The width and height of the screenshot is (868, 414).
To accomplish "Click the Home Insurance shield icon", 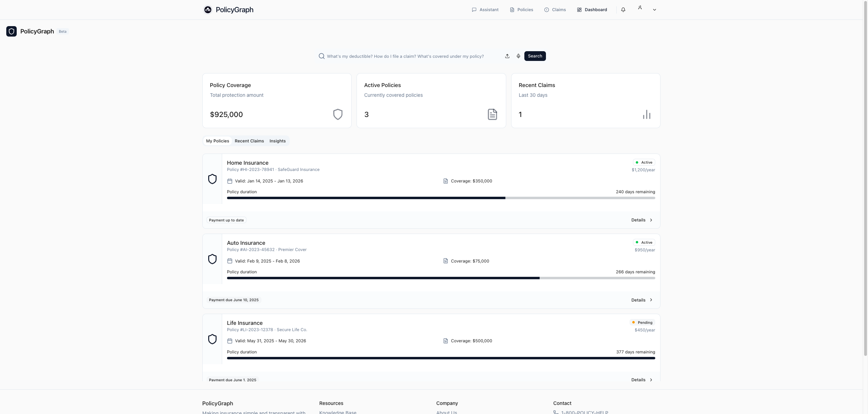I will point(212,179).
